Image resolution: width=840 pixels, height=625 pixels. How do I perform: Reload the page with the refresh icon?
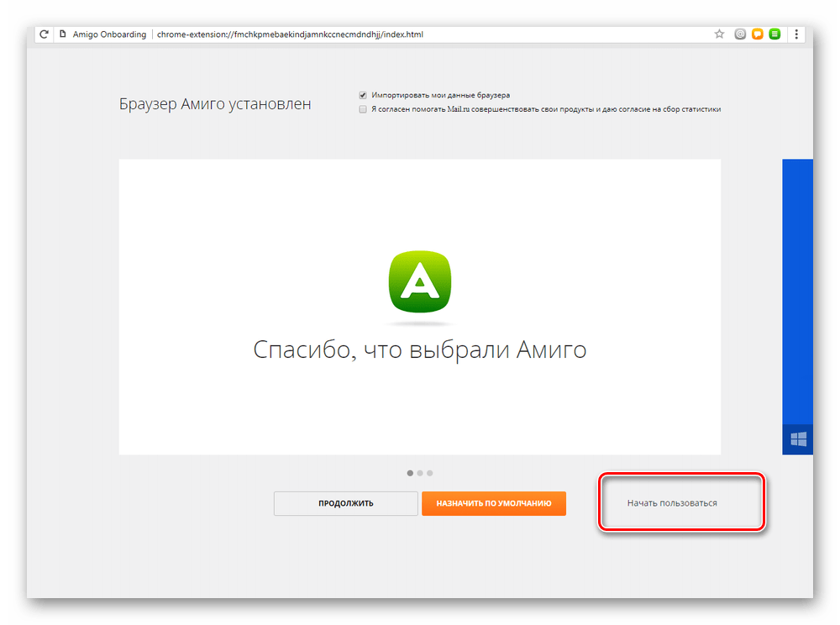(x=44, y=34)
